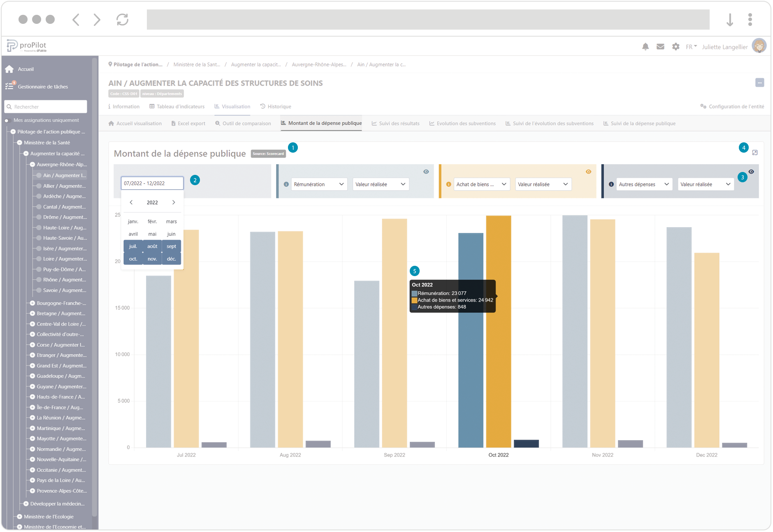773x532 pixels.
Task: Open the entity options menu button
Action: [x=759, y=83]
